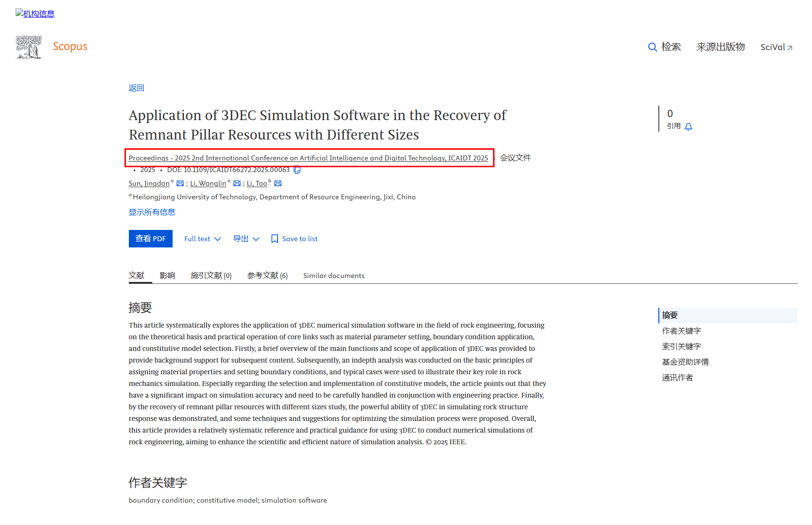Viewport: 812px width, 525px height.
Task: Open author profile for Sun, Jingdan
Action: click(x=149, y=184)
